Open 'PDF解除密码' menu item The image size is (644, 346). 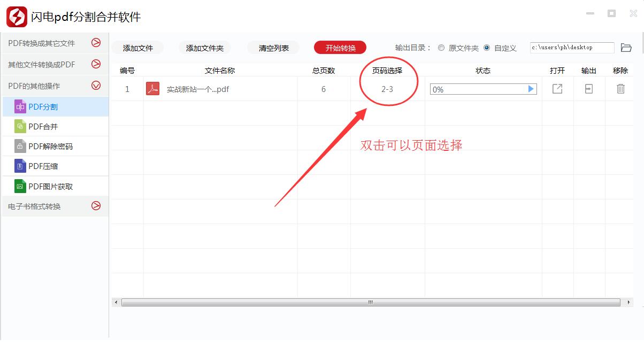coord(55,146)
